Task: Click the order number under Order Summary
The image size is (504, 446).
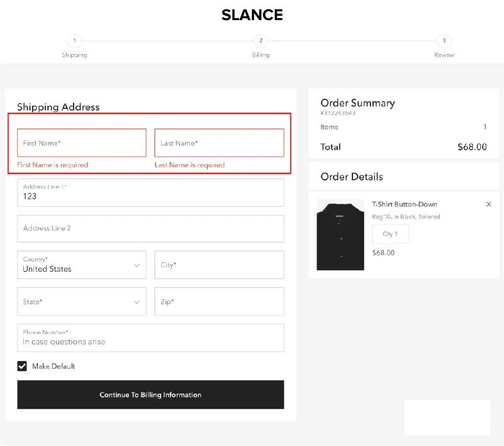Action: 338,114
